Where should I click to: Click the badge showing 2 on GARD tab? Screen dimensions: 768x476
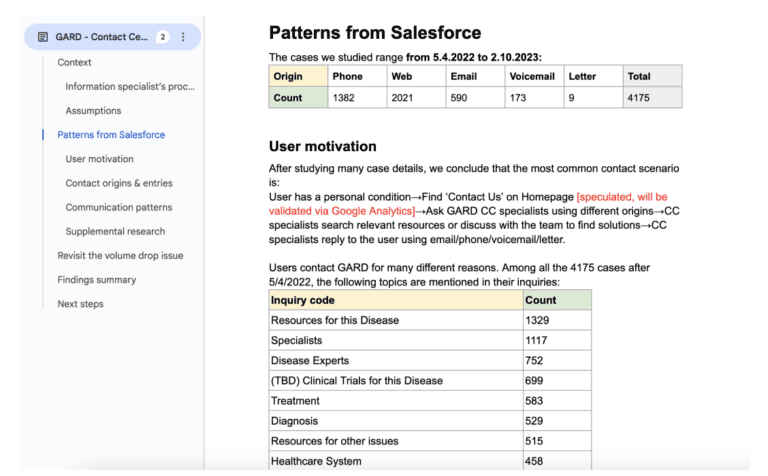[x=163, y=37]
